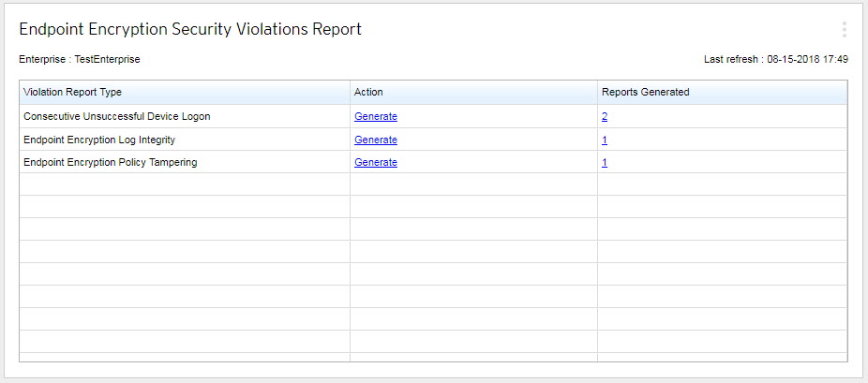Open reports generated count for Policy Tampering
The height and width of the screenshot is (383, 868).
[x=605, y=162]
